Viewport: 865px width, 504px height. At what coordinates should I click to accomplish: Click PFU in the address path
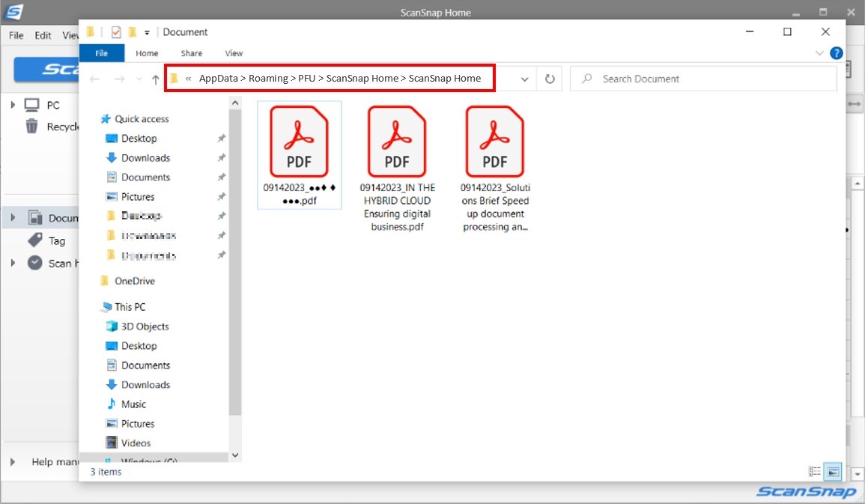point(307,79)
